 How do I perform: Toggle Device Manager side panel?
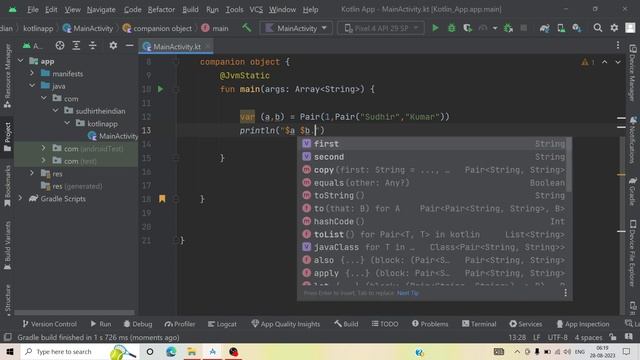(x=632, y=73)
